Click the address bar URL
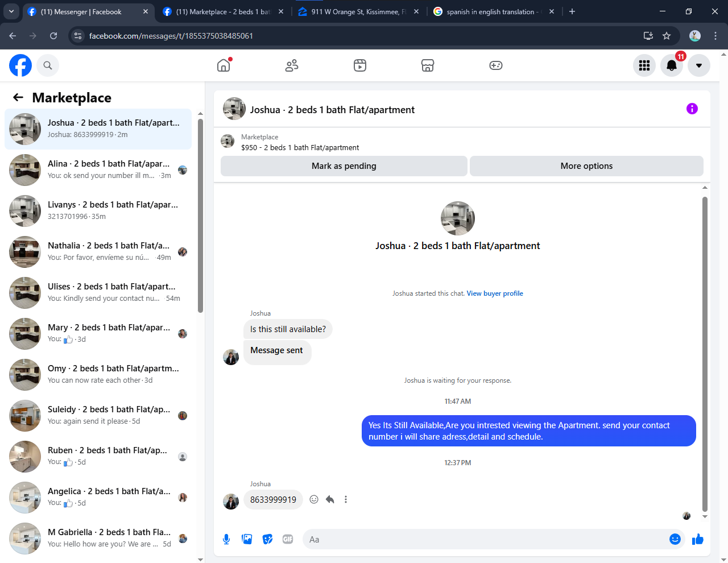The width and height of the screenshot is (728, 563). pos(171,36)
